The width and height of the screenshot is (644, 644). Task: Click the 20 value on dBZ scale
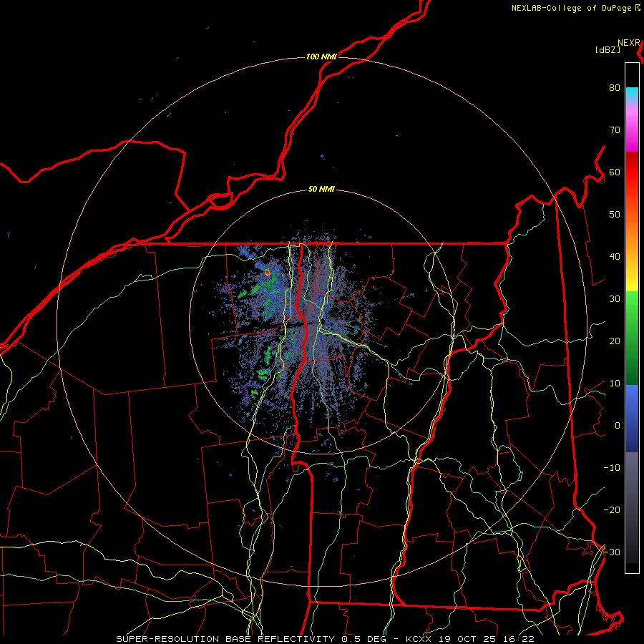pyautogui.click(x=615, y=341)
